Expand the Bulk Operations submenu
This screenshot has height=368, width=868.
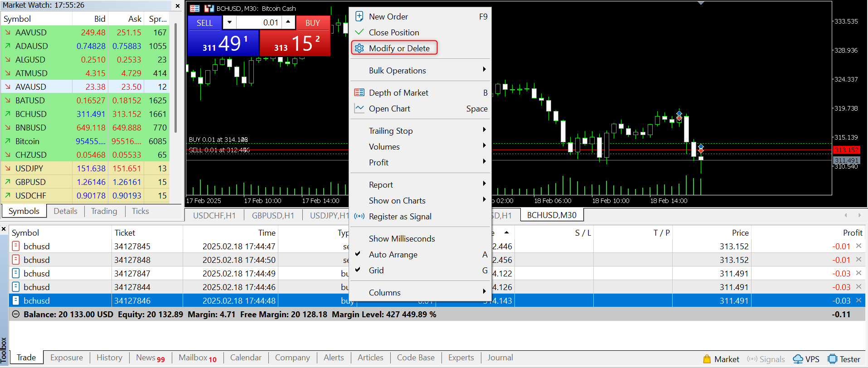tap(397, 71)
